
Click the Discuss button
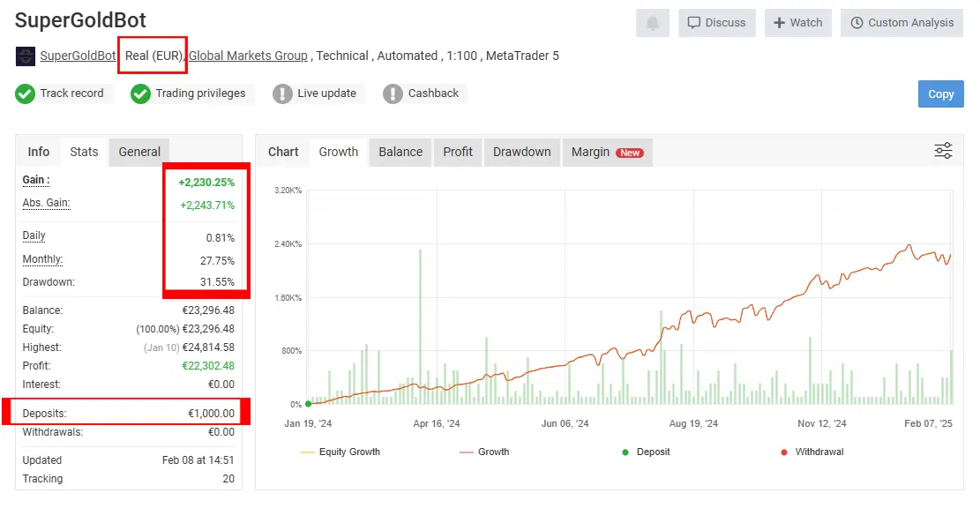pyautogui.click(x=716, y=23)
